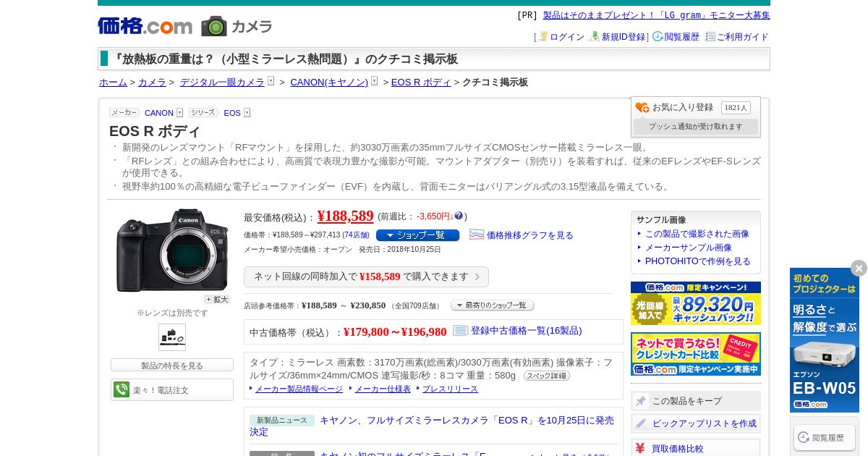The height and width of the screenshot is (456, 868).
Task: Open the EOS R 10月25日発売 news link
Action: 432,426
